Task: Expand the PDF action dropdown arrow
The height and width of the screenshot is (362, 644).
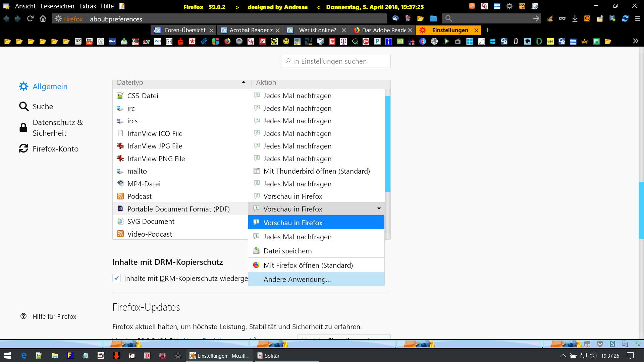Action: 379,208
